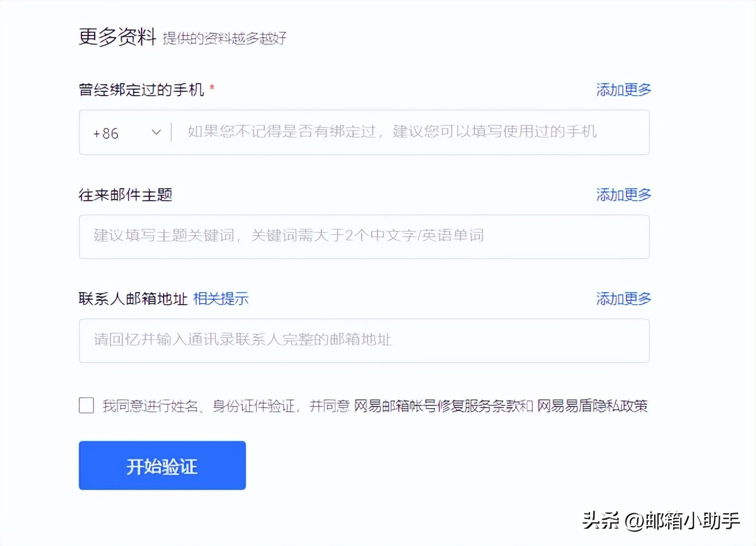The height and width of the screenshot is (546, 756).
Task: Enable the identity verification agreement checkbox
Action: point(86,405)
